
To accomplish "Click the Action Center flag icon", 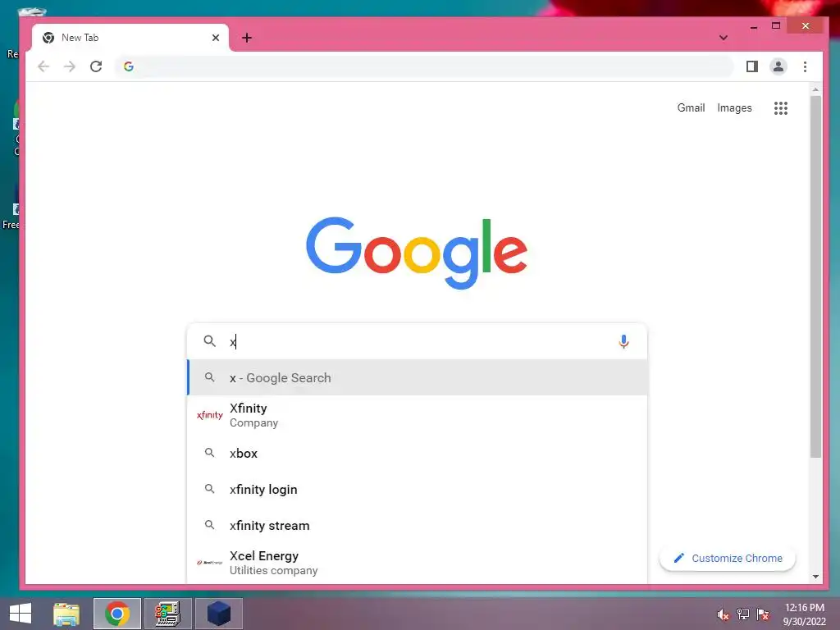I will click(x=763, y=614).
